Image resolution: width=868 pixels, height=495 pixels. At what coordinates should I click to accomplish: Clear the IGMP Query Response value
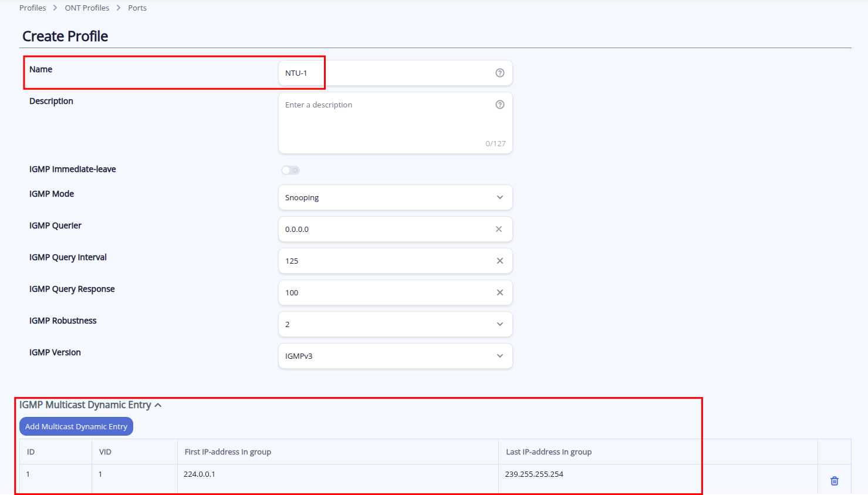(500, 292)
